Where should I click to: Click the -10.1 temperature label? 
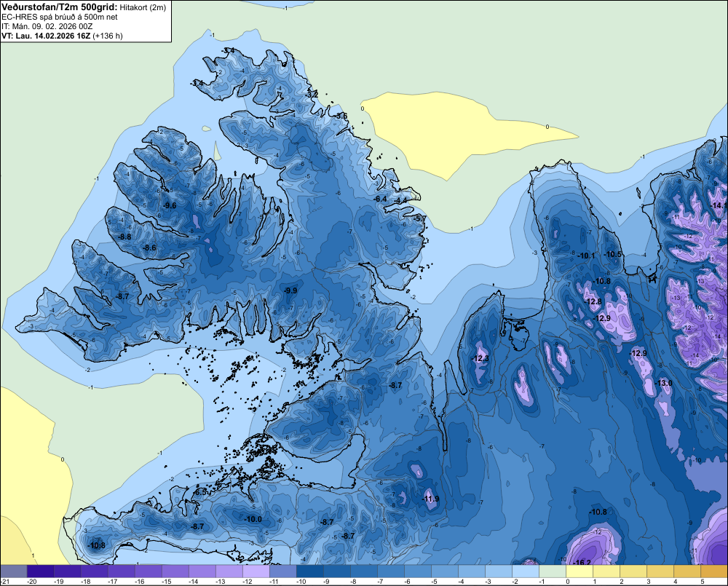[x=586, y=256]
